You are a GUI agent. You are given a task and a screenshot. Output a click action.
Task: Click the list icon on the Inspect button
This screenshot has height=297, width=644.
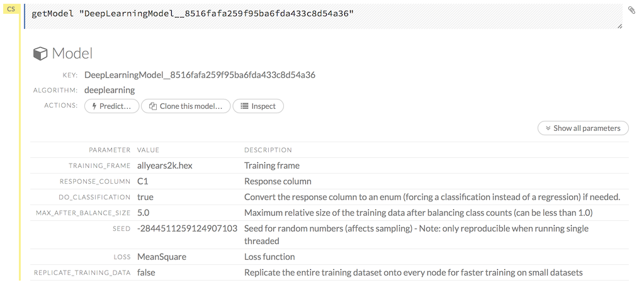[244, 106]
